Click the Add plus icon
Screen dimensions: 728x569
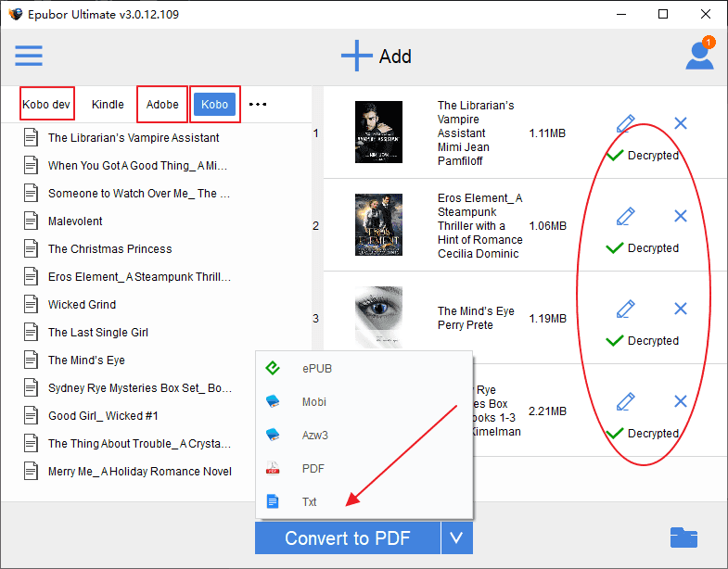point(356,56)
